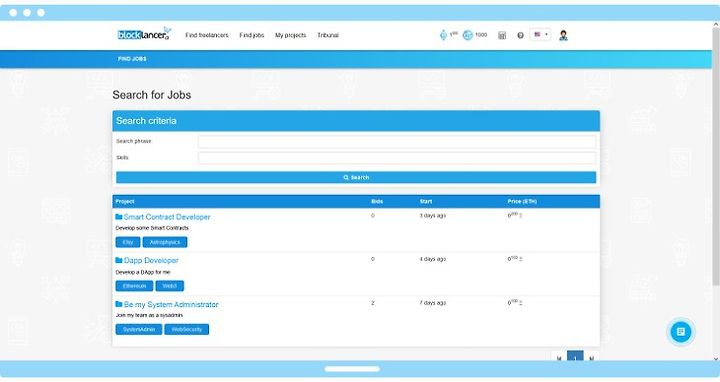The width and height of the screenshot is (720, 382).
Task: Click the bids count 2 for System Administrator
Action: click(x=372, y=303)
